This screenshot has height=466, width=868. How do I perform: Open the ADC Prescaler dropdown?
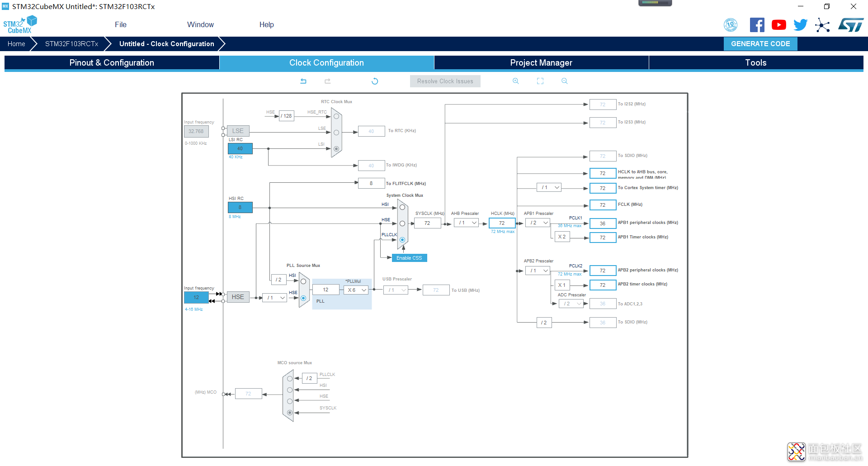pos(571,304)
